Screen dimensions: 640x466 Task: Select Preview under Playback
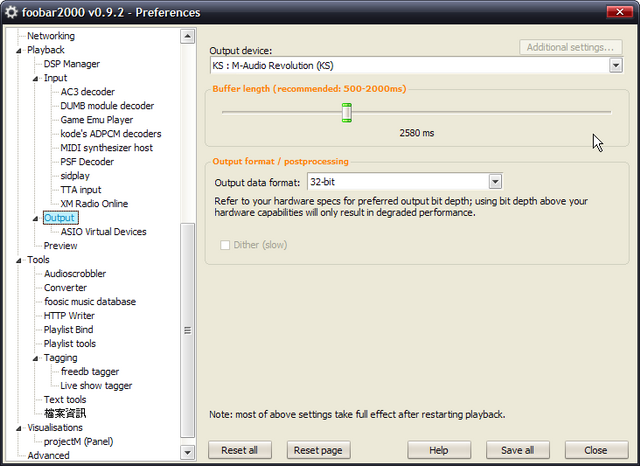point(60,246)
